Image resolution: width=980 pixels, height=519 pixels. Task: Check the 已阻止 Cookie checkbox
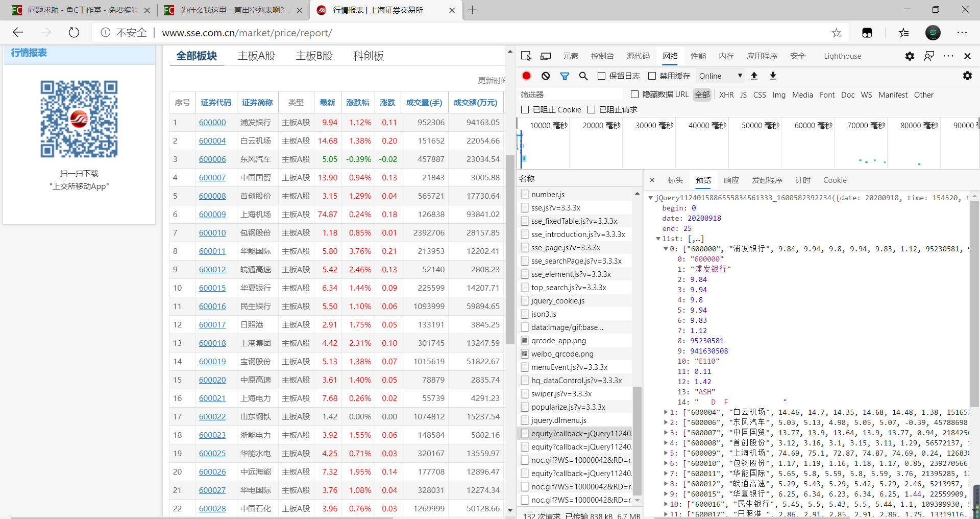tap(525, 109)
